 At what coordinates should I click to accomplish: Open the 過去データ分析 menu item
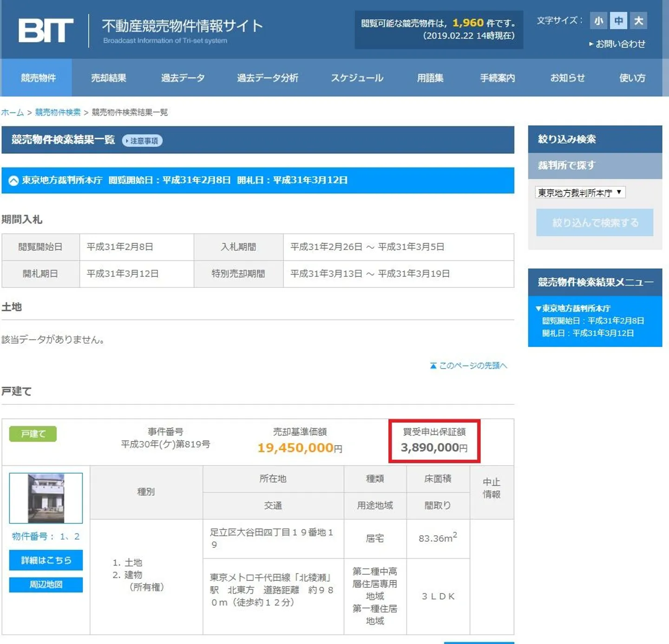coord(267,78)
